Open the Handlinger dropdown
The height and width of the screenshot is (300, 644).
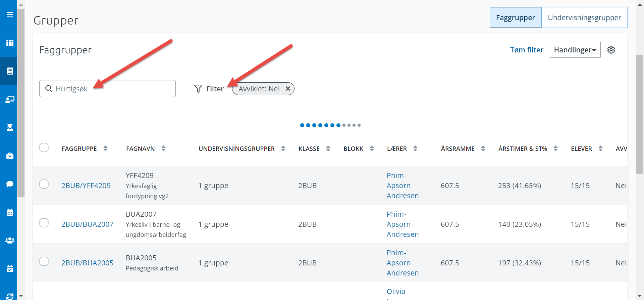pyautogui.click(x=575, y=50)
